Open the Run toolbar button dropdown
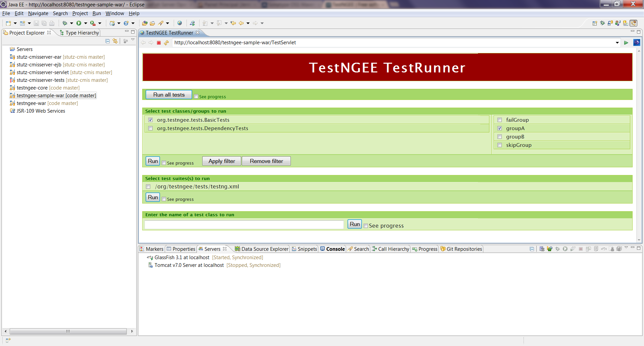This screenshot has height=346, width=644. 86,23
